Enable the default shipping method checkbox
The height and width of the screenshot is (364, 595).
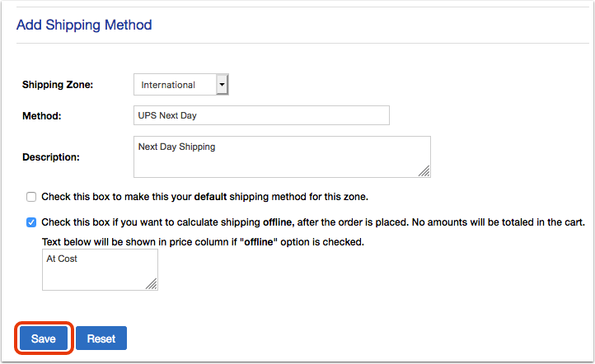tap(31, 197)
